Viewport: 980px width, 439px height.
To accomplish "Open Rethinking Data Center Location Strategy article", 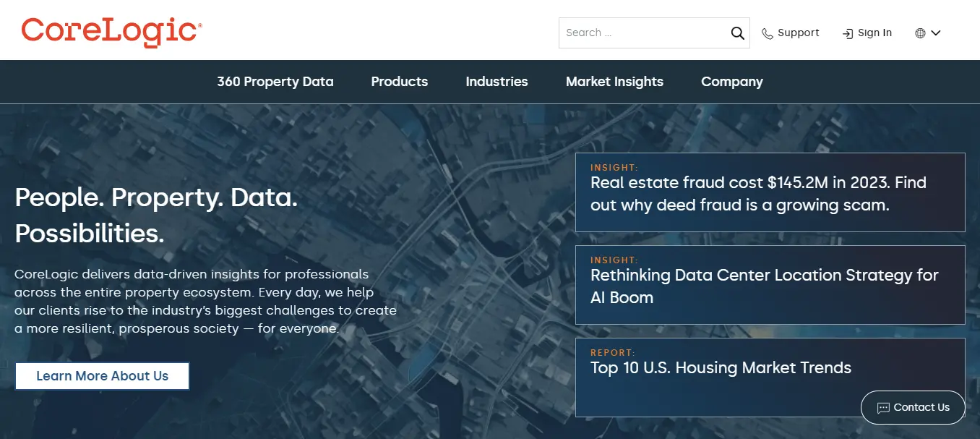I will click(770, 285).
